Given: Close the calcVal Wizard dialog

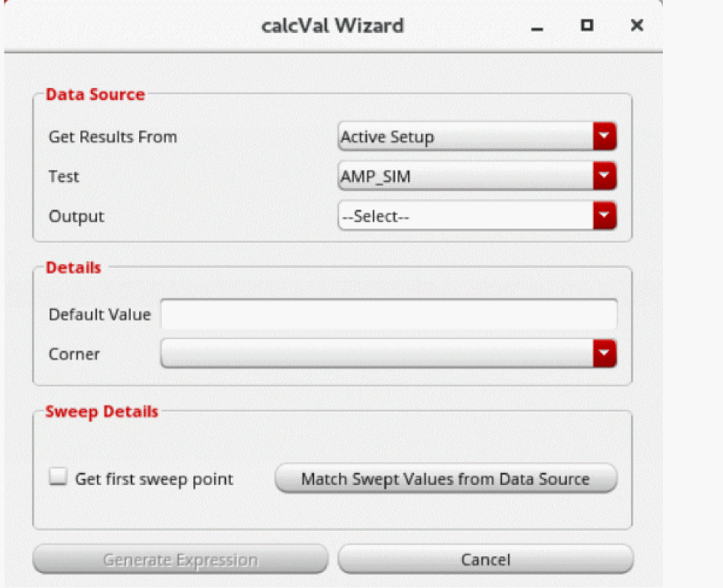Looking at the screenshot, I should pos(637,26).
